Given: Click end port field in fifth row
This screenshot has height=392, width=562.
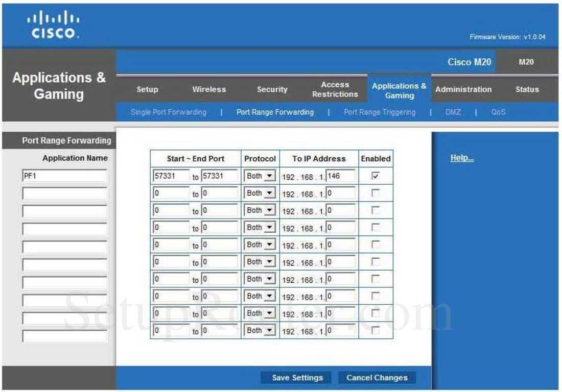Looking at the screenshot, I should 219,244.
